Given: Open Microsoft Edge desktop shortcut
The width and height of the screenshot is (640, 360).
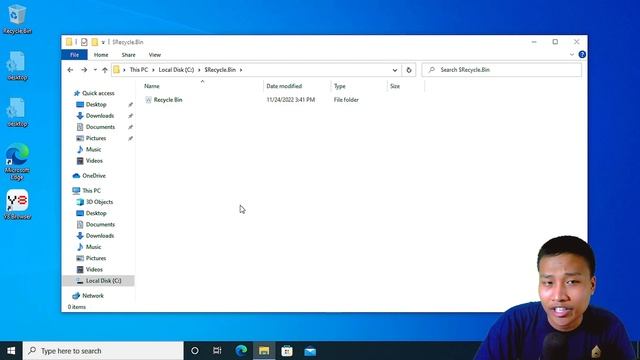Looking at the screenshot, I should [17, 161].
